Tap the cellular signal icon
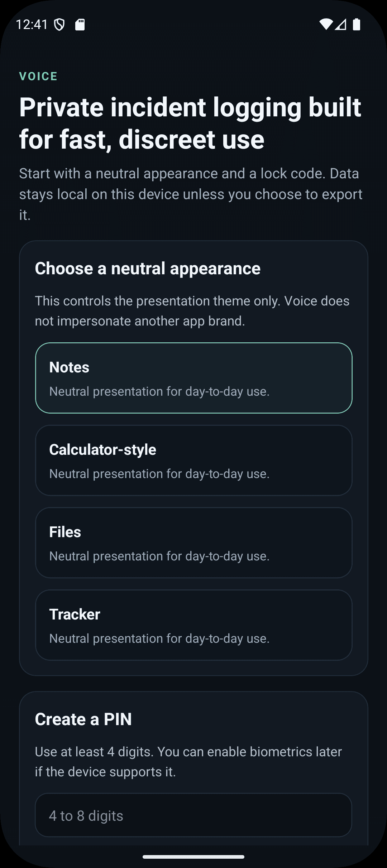387x868 pixels. (x=340, y=25)
